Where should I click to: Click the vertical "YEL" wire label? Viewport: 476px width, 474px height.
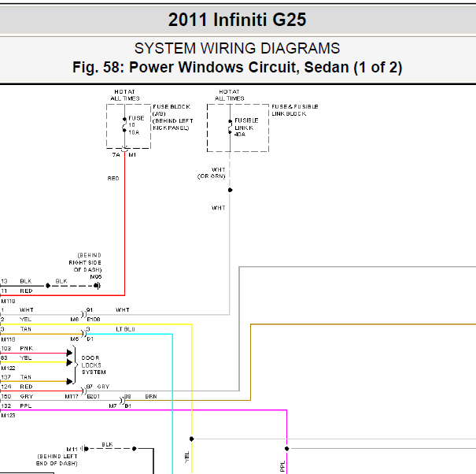click(x=186, y=457)
